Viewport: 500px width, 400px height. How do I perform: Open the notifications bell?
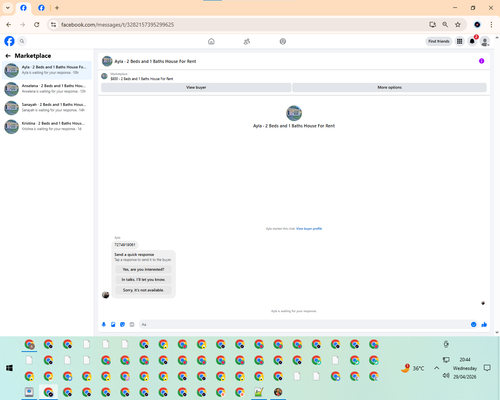(x=472, y=41)
